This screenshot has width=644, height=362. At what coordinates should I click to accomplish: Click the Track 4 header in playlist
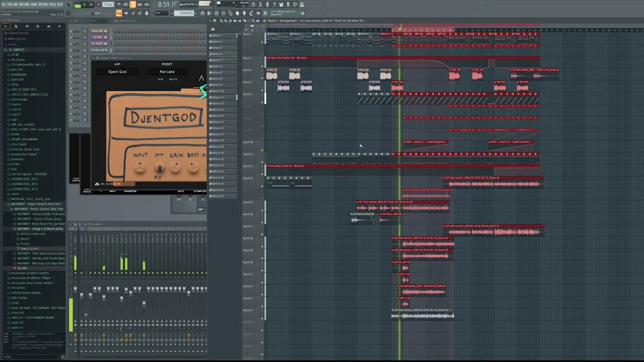click(253, 74)
